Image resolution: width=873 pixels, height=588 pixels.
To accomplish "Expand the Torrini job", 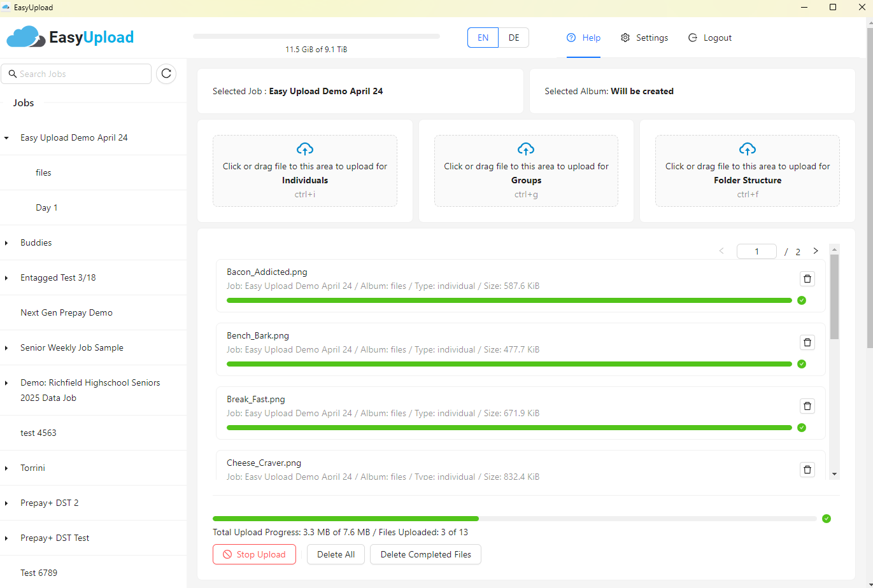I will point(6,468).
